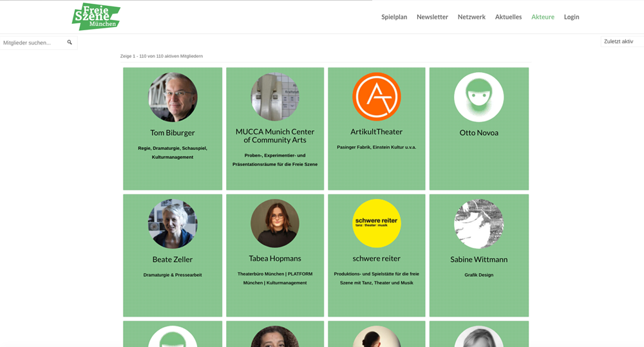Image resolution: width=644 pixels, height=347 pixels.
Task: Click the Tom Biburger name link
Action: click(173, 133)
